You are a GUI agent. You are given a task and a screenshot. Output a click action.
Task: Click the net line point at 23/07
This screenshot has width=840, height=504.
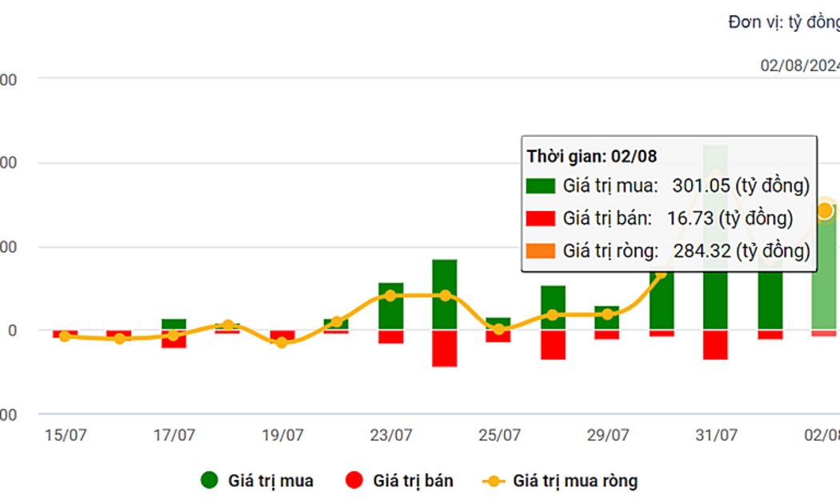390,296
